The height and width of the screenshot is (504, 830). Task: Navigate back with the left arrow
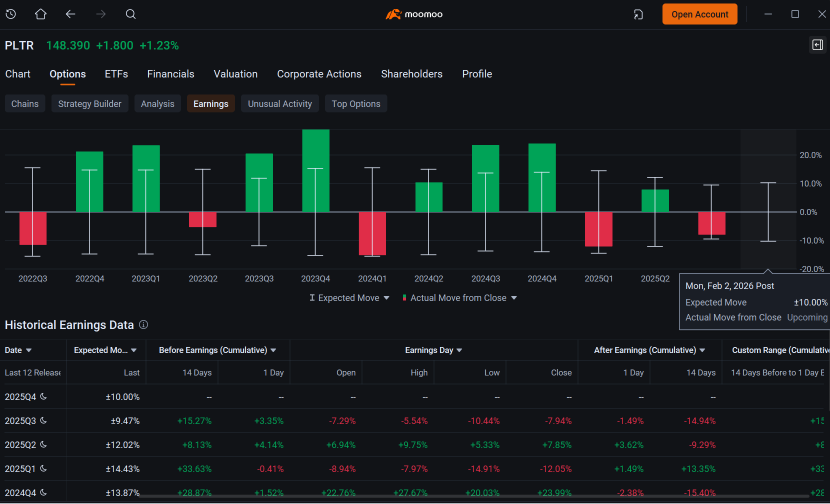(70, 14)
